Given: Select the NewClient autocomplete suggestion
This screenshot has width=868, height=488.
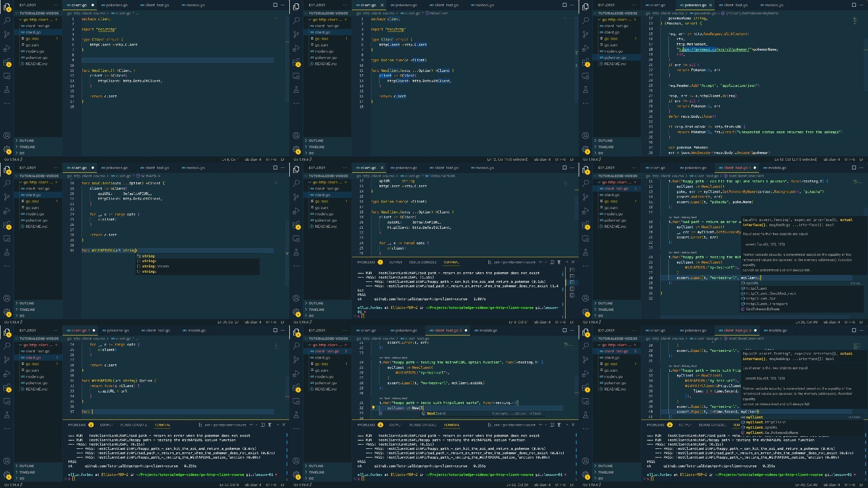Looking at the screenshot, I should [x=436, y=413].
